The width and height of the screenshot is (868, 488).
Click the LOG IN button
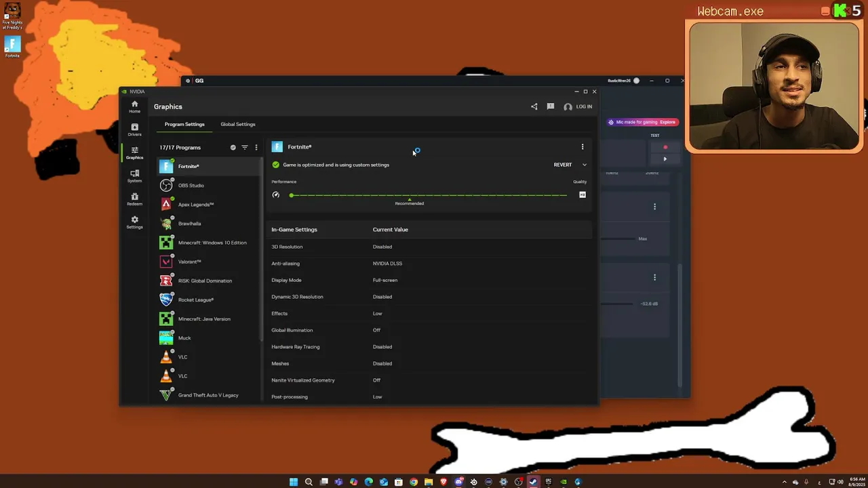(x=578, y=106)
